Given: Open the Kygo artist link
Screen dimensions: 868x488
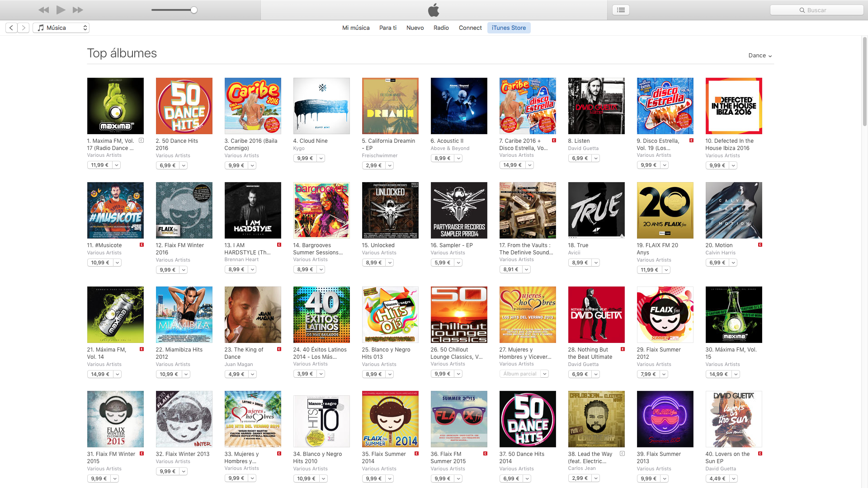Looking at the screenshot, I should pyautogui.click(x=299, y=148).
